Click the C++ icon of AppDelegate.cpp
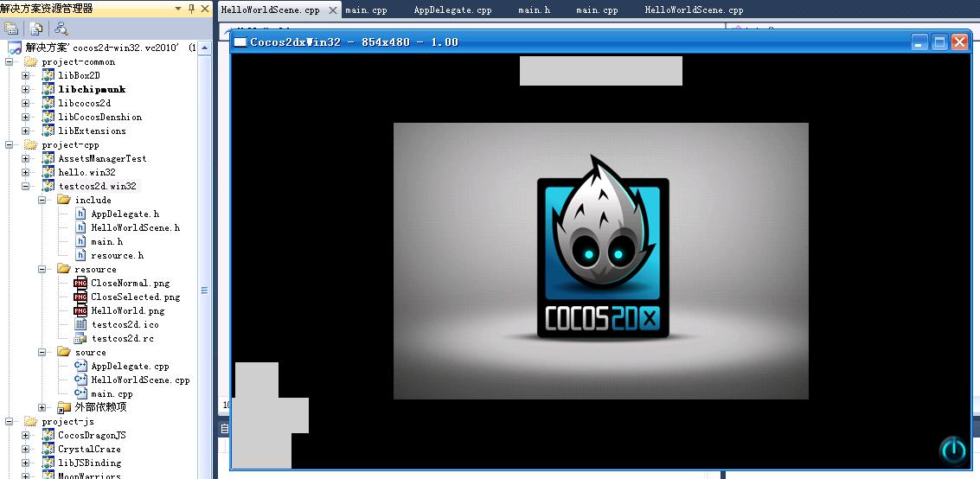Screen dimensions: 980x479 click(80, 366)
